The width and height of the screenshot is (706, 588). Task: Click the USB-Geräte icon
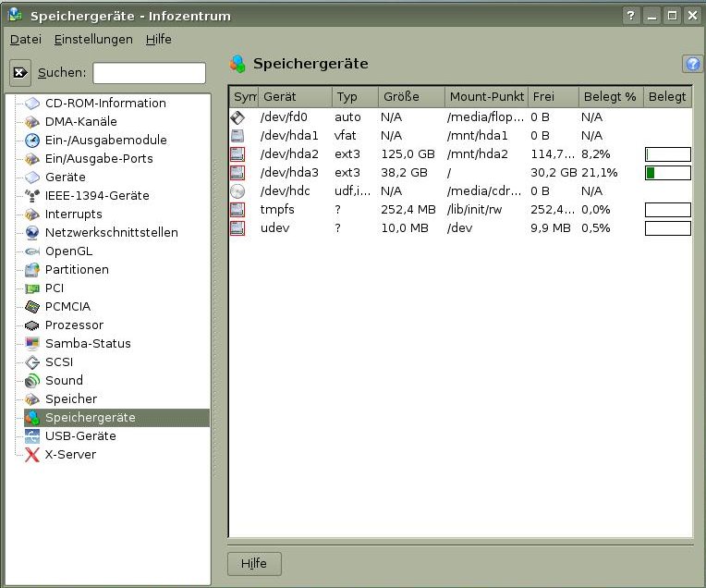[x=32, y=436]
